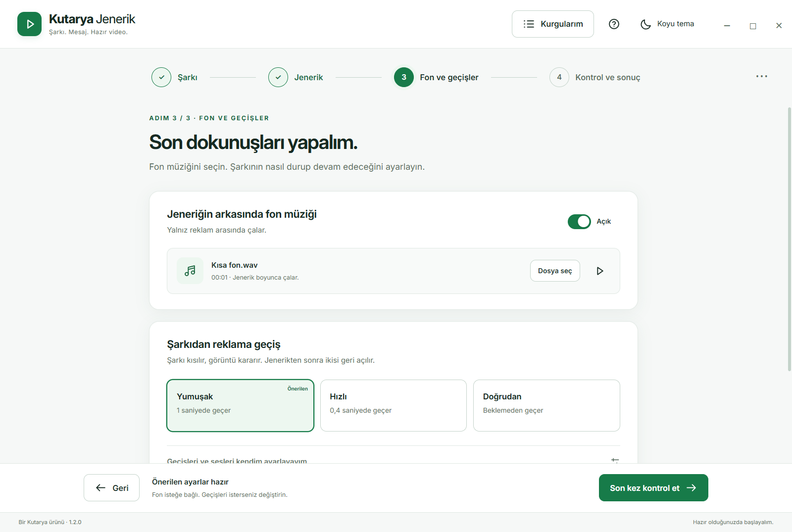
Task: Click the music note icon of Kısa fon.wav
Action: tap(190, 271)
